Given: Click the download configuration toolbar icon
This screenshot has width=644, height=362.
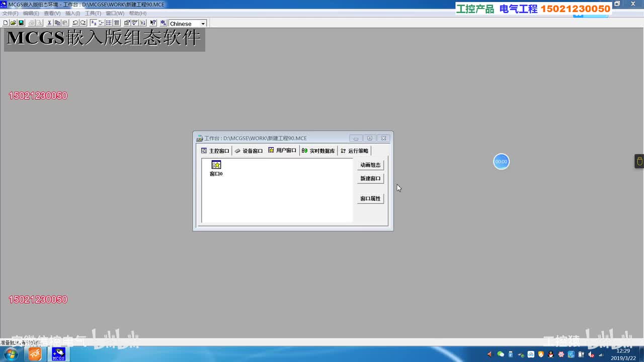Looking at the screenshot, I should point(143,23).
